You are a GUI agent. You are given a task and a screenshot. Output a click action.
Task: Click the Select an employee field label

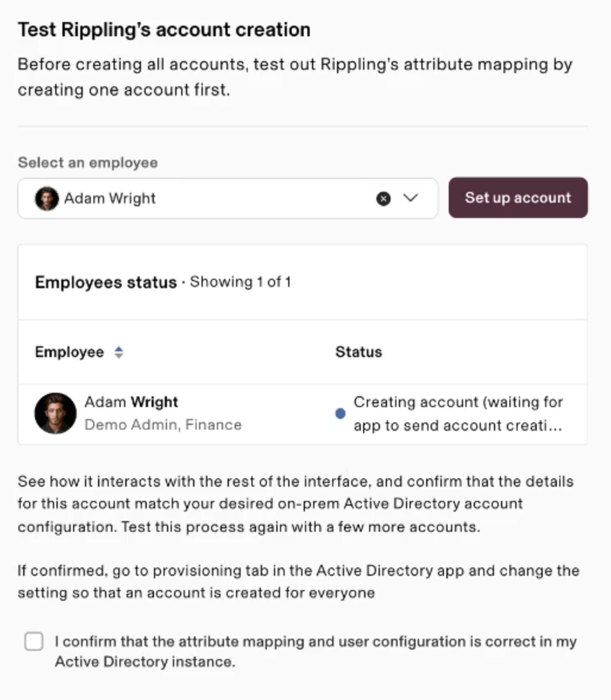tap(88, 163)
